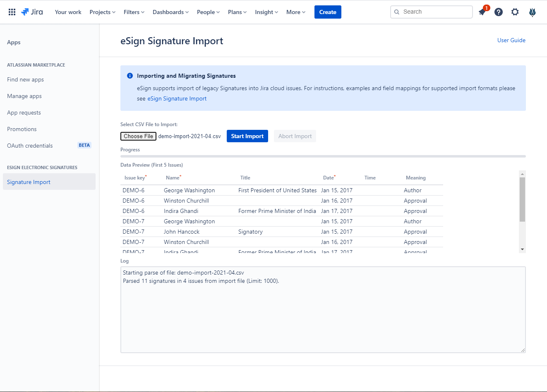Open the app switcher grid icon
Screen dimensions: 547x392
(x=12, y=12)
